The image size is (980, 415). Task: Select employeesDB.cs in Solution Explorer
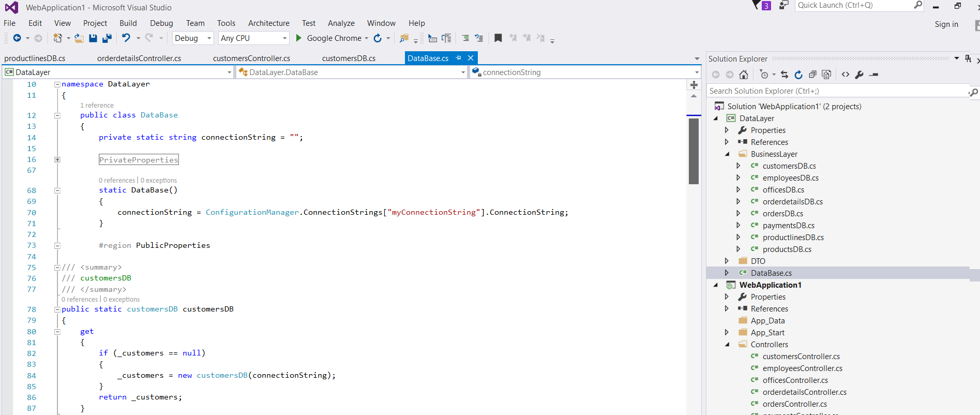pyautogui.click(x=790, y=178)
